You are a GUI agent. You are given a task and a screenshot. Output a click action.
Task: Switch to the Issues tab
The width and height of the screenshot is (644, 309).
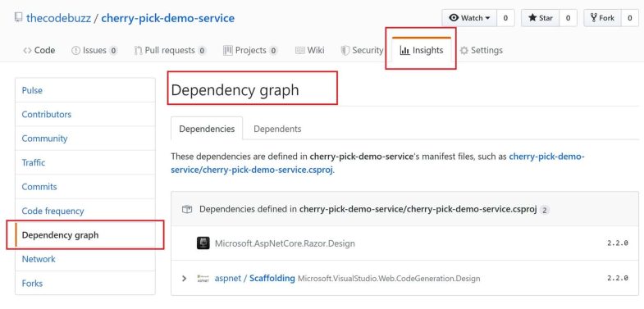click(94, 51)
